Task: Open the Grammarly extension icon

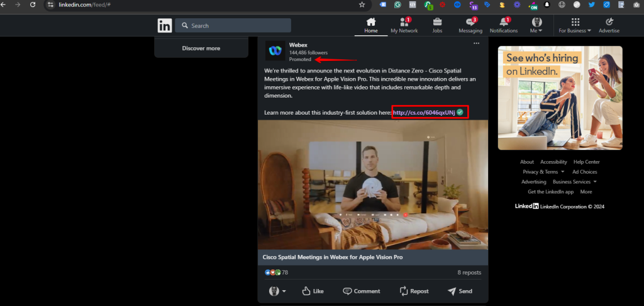Action: (x=397, y=4)
